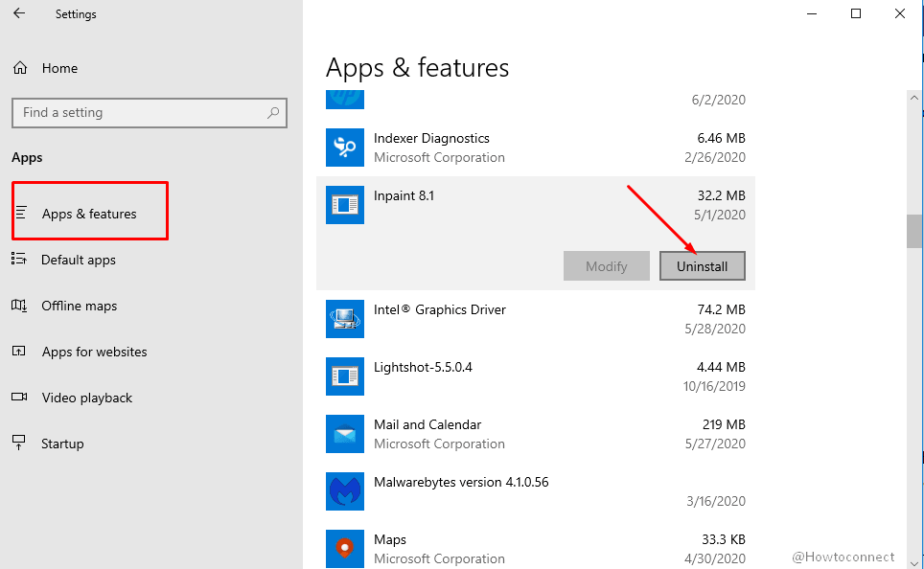Click the Maps pin icon
This screenshot has height=569, width=924.
point(345,548)
